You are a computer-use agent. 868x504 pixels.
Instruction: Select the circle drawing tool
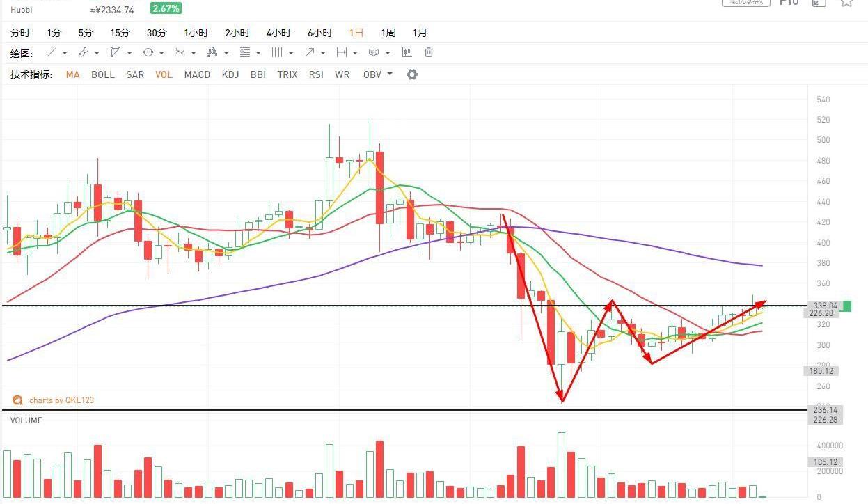point(148,53)
